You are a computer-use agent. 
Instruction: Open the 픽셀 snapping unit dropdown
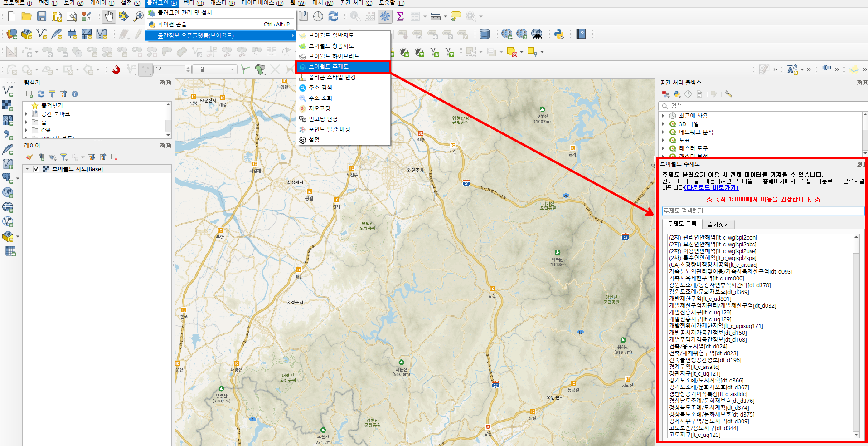215,69
